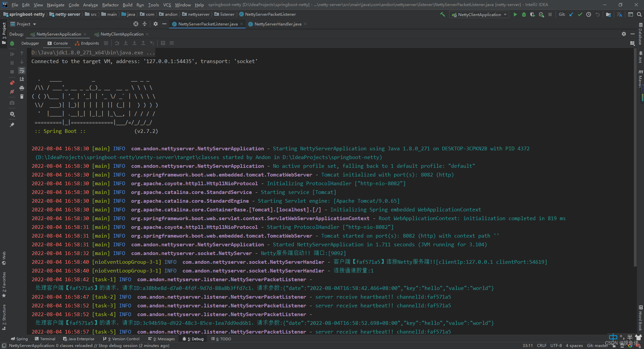Open the Navigate menu

click(55, 5)
